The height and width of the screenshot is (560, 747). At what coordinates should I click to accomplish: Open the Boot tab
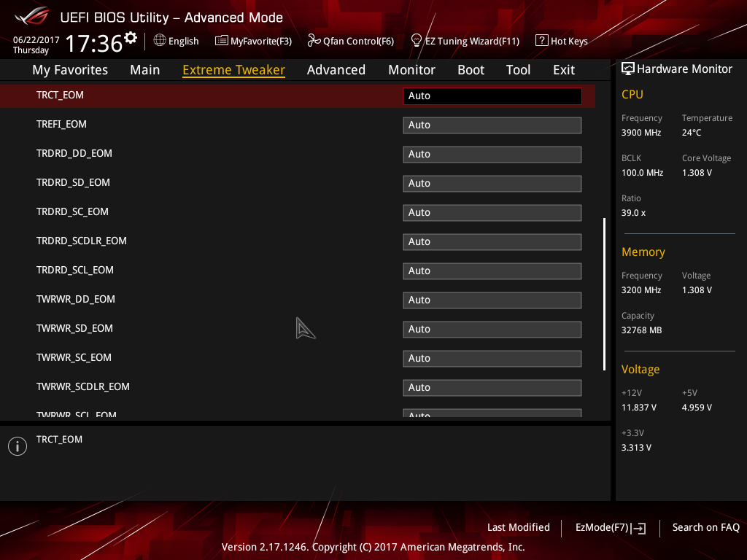[471, 70]
